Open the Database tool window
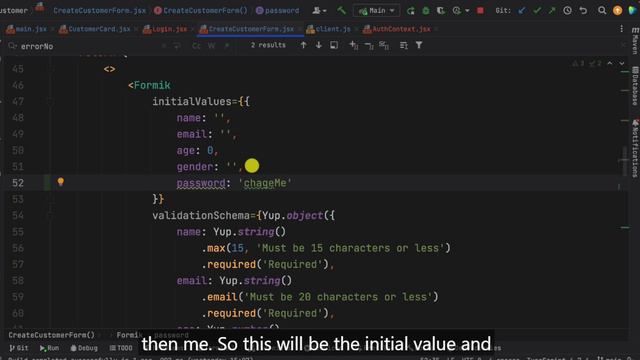 pos(635,86)
